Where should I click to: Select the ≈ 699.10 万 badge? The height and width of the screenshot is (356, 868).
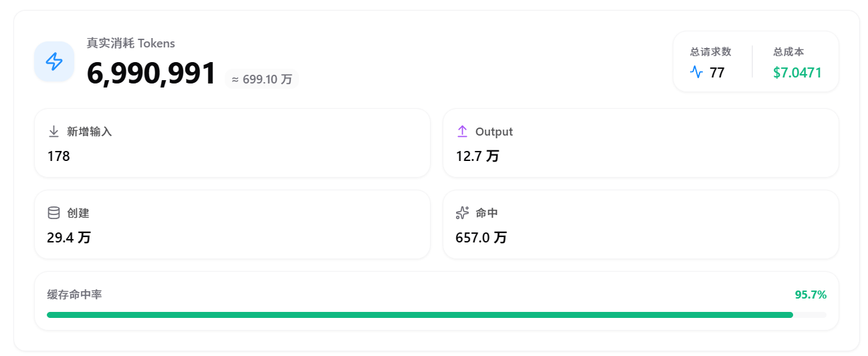262,79
